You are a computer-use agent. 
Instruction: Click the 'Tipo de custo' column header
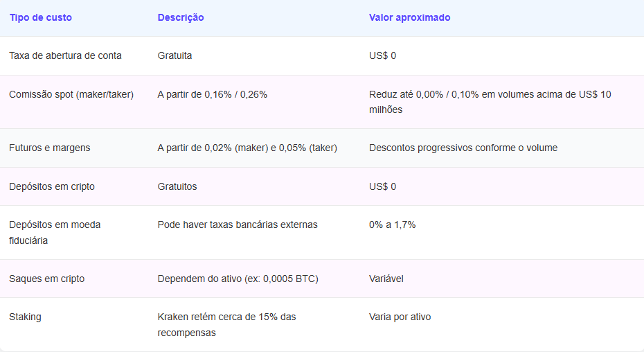[40, 17]
